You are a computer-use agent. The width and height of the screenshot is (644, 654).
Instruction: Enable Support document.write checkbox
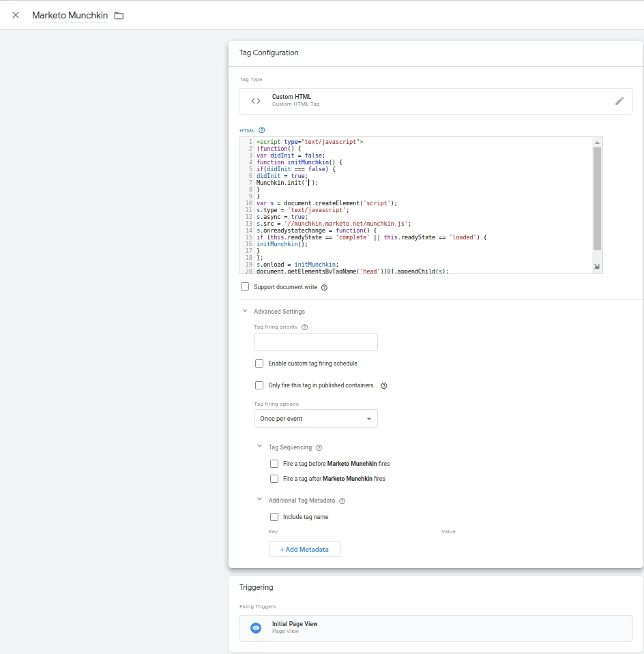(x=245, y=286)
